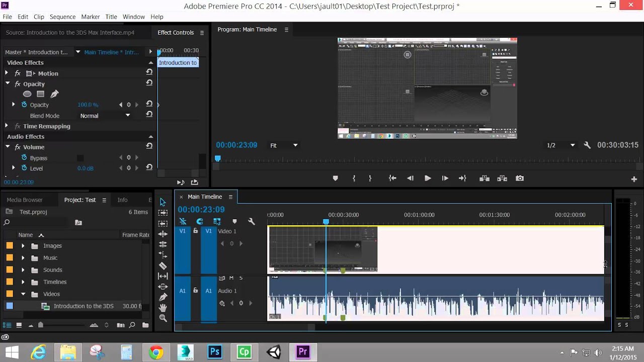Toggle insert sequences as nests option

183,221
